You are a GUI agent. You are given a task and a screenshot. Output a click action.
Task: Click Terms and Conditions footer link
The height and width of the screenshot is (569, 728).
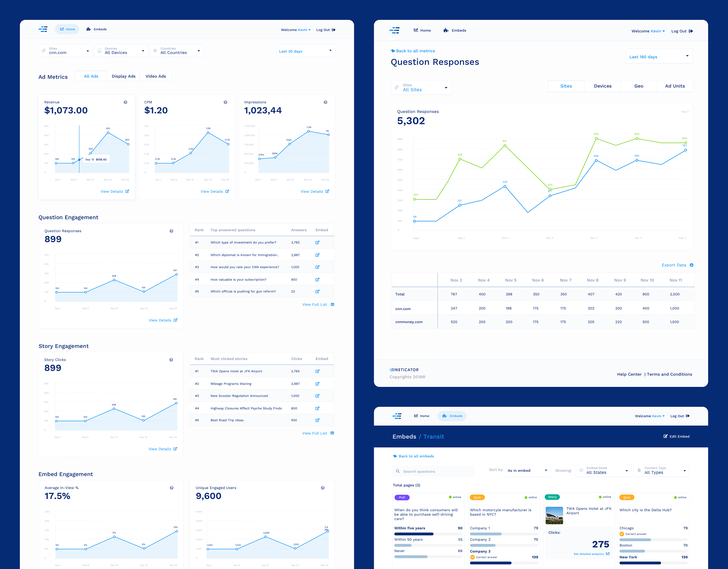pos(669,374)
